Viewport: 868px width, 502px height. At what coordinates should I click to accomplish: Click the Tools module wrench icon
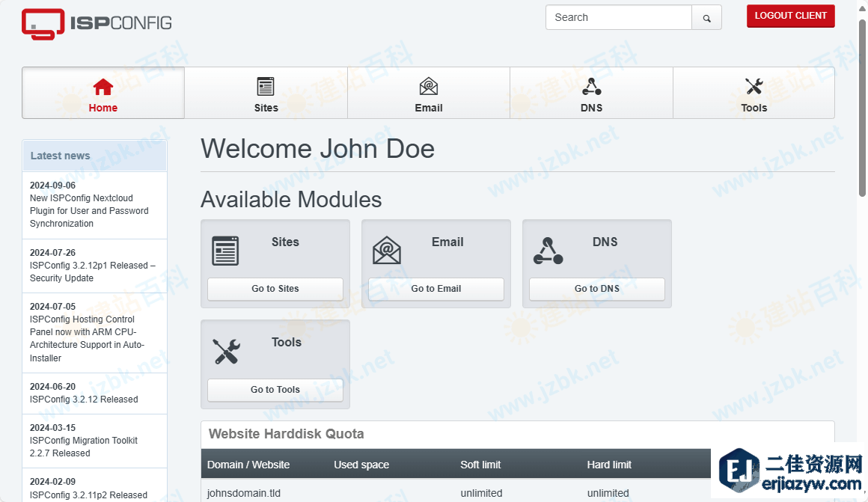[x=225, y=351]
